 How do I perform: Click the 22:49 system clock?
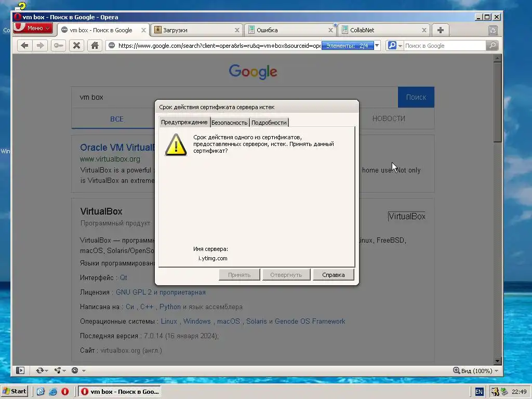tap(519, 392)
